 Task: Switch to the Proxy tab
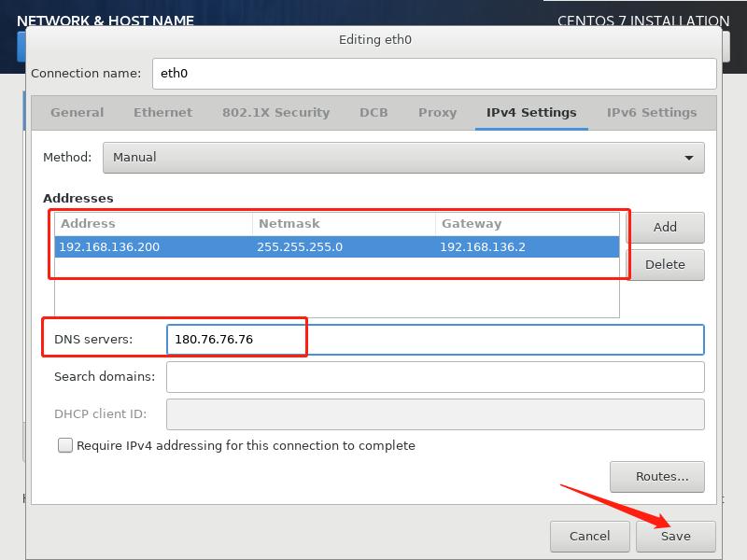tap(436, 112)
